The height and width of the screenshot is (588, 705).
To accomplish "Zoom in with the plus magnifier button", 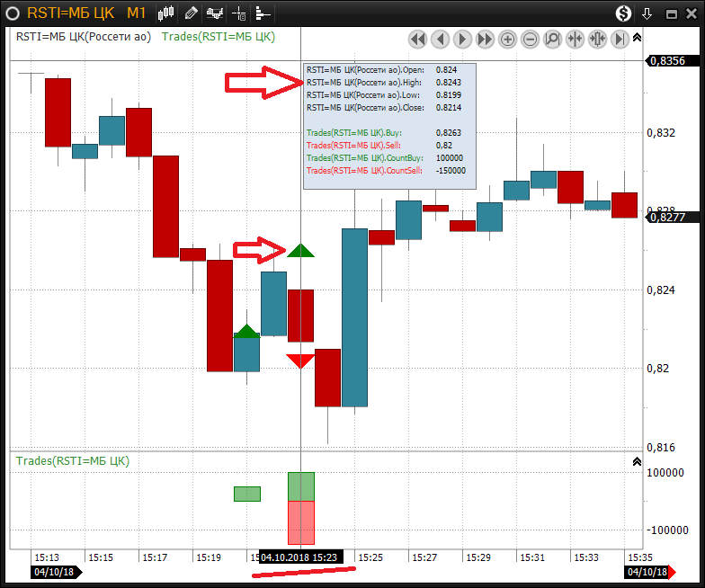I will (x=507, y=39).
